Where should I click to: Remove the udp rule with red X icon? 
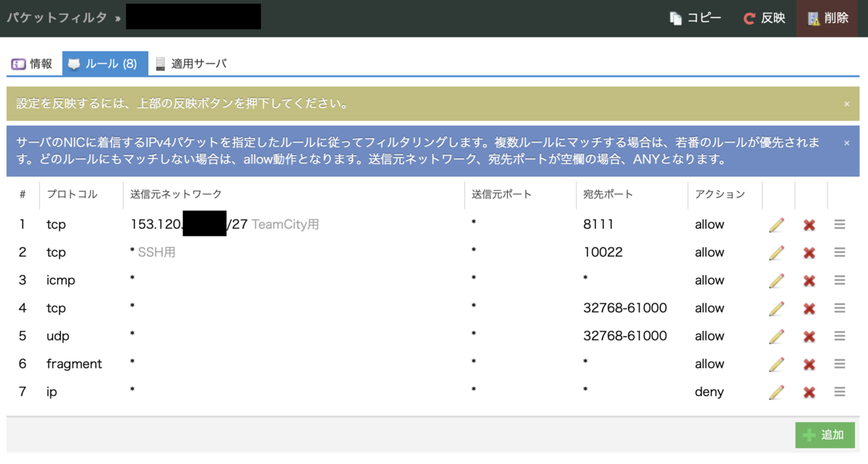[808, 335]
